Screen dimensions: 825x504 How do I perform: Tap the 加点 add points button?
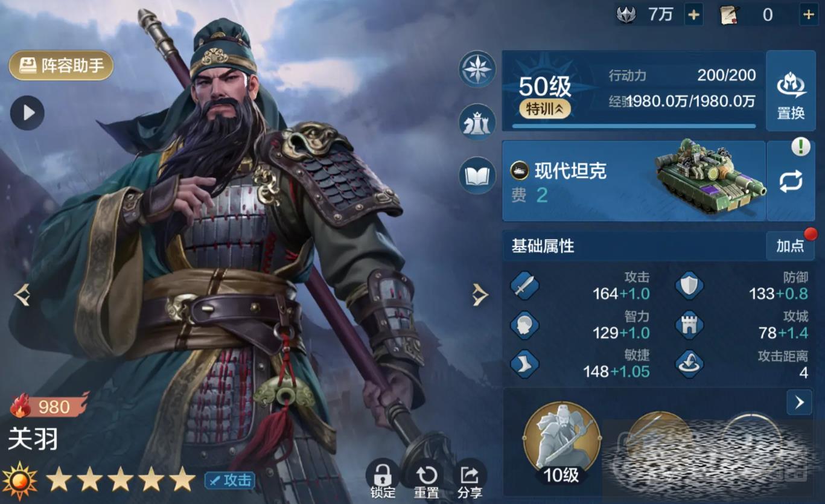(x=790, y=246)
